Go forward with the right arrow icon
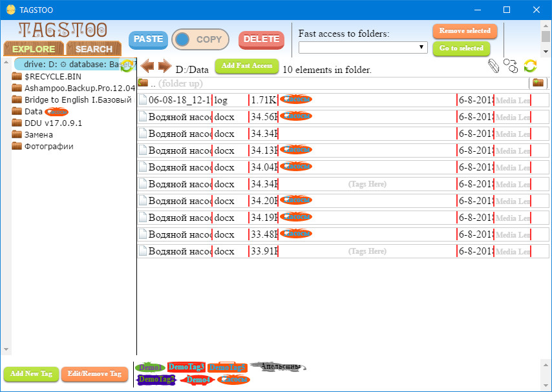Viewport: 552px width, 392px height. point(164,66)
